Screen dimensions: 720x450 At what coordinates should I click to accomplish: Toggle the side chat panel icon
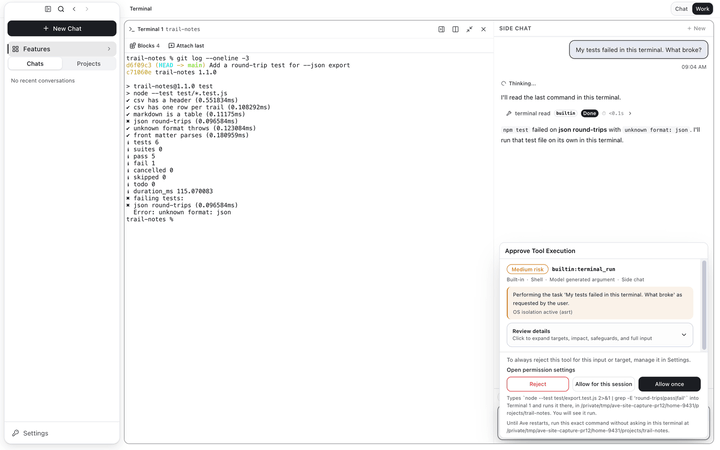pyautogui.click(x=441, y=29)
